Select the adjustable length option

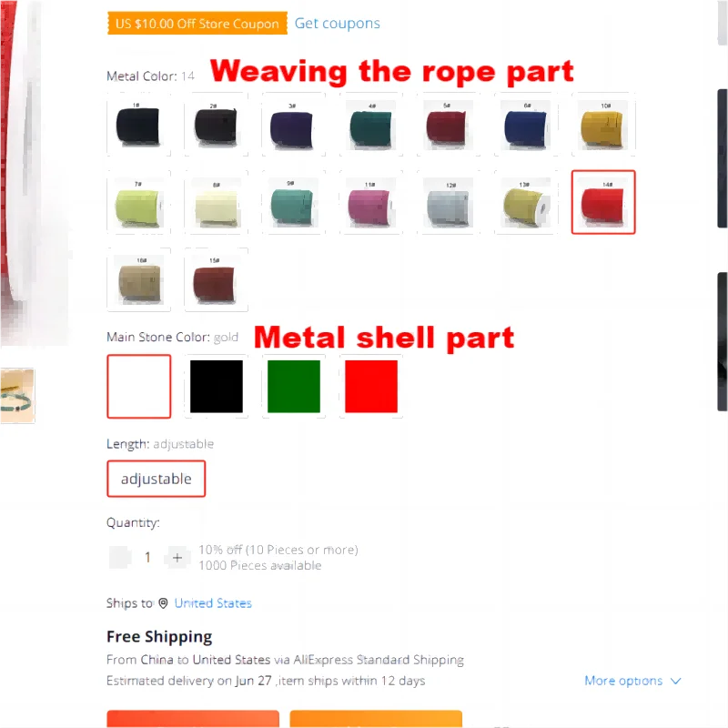(156, 479)
